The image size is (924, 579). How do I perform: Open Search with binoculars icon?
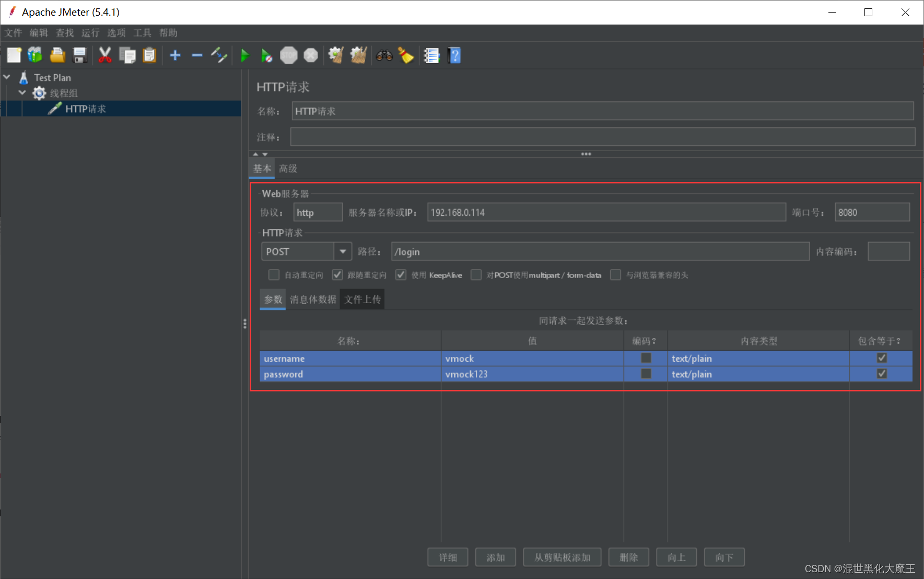[x=384, y=55]
